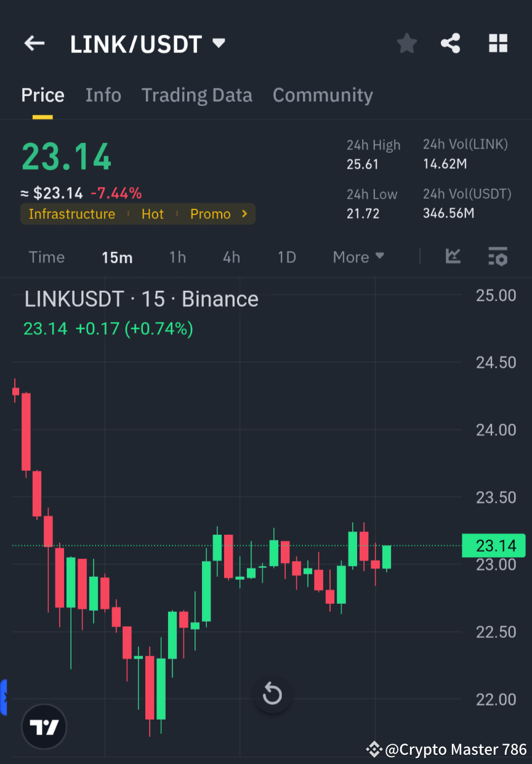
Task: Activate the 1D timeframe
Action: [286, 258]
